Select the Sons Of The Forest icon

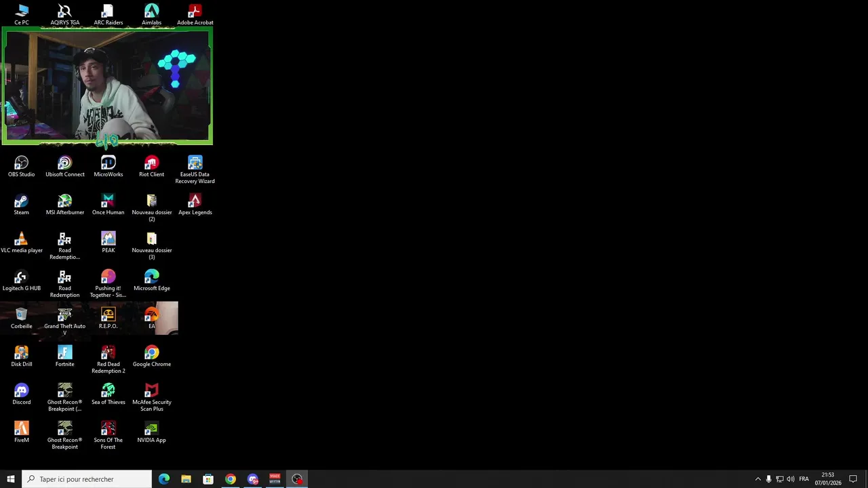108,436
